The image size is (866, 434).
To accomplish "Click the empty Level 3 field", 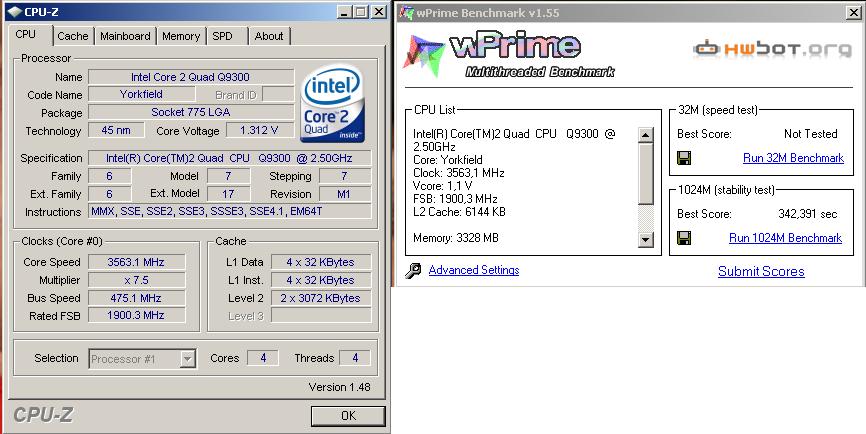I will click(320, 315).
